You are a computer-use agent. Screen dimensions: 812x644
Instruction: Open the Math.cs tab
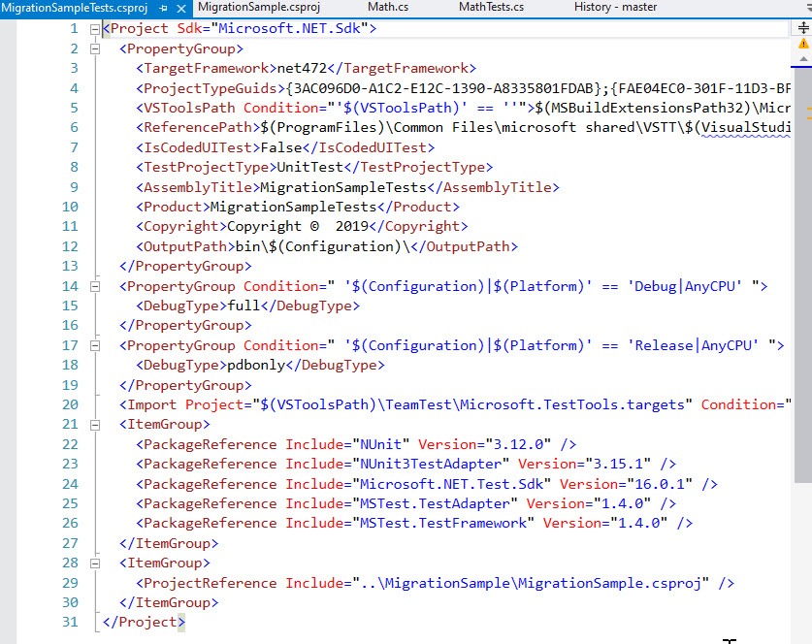(x=388, y=8)
